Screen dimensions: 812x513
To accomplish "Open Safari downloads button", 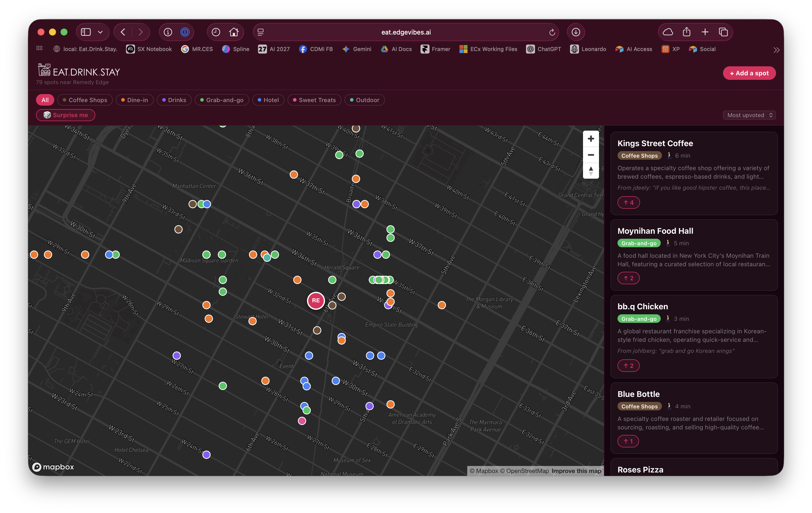I will pyautogui.click(x=575, y=32).
